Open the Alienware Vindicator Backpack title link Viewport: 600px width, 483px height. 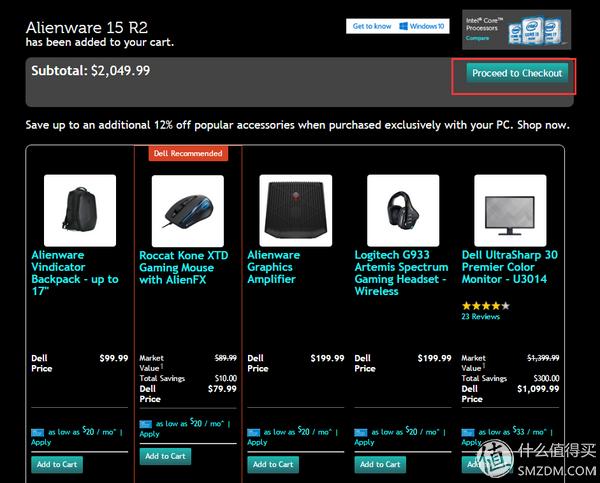(76, 273)
